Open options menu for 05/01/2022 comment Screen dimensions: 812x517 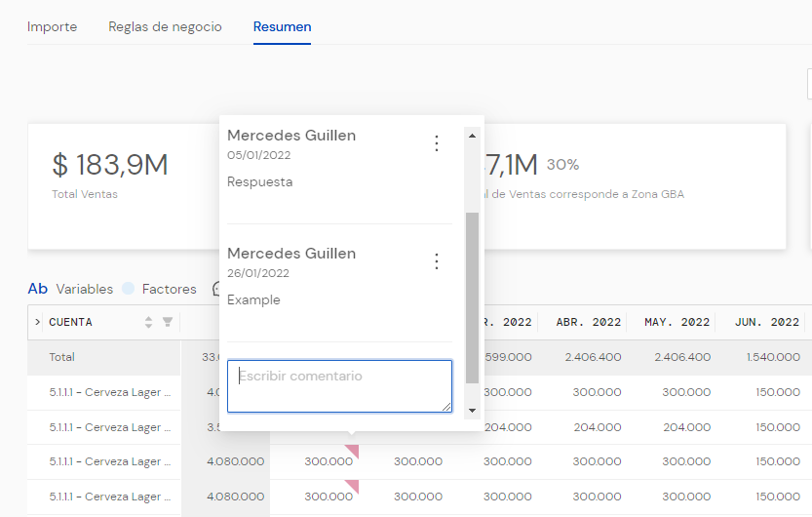point(437,143)
